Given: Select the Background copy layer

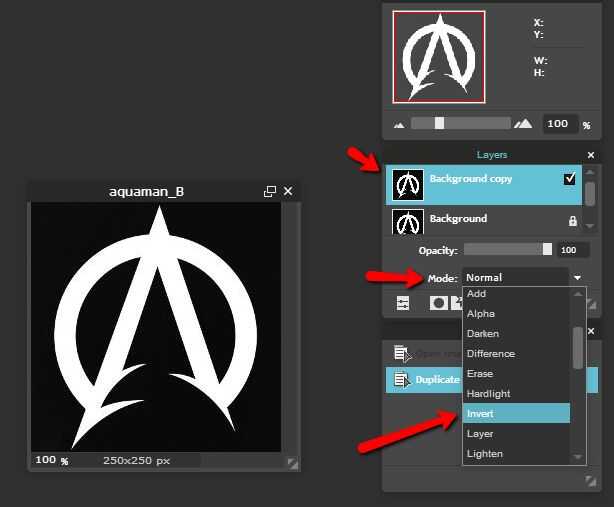Looking at the screenshot, I should click(484, 185).
